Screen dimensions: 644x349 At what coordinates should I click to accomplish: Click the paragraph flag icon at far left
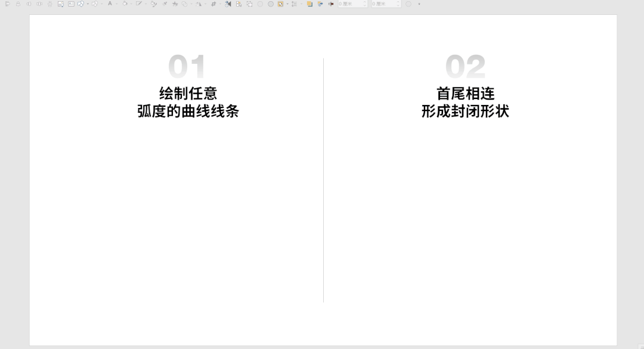pyautogui.click(x=8, y=4)
